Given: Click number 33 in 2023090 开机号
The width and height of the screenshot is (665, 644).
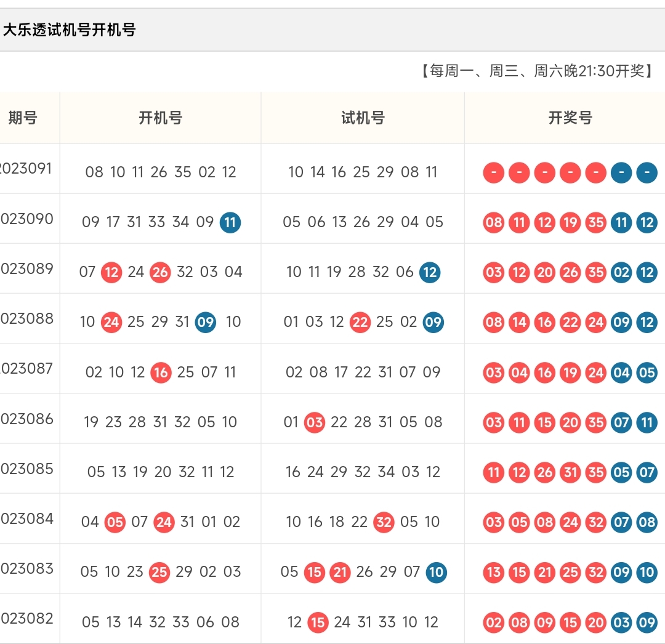Looking at the screenshot, I should (156, 222).
